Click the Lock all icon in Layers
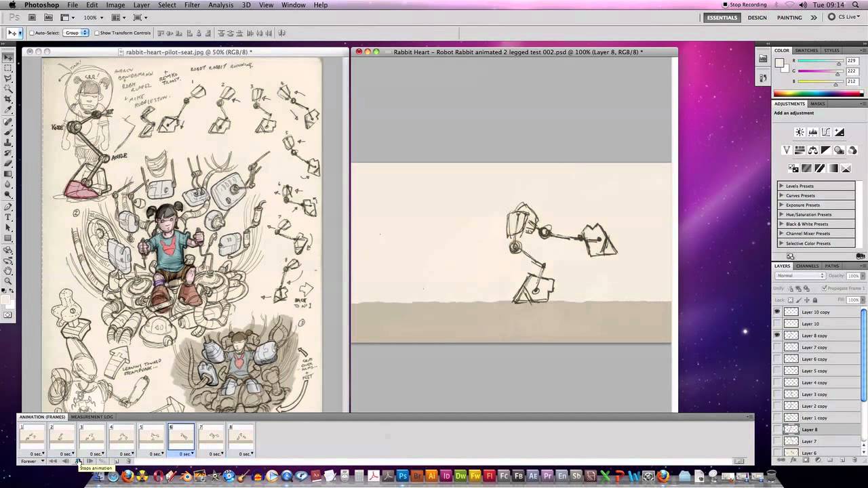Screen dimensions: 868x488 click(815, 300)
